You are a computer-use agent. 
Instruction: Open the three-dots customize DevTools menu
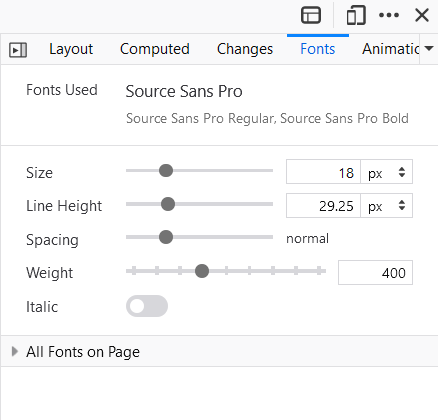[x=389, y=15]
